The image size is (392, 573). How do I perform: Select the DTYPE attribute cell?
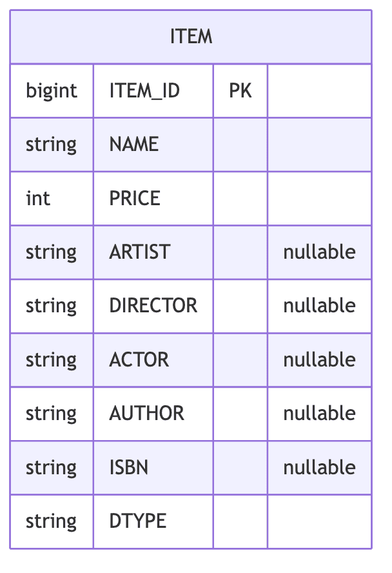pyautogui.click(x=138, y=521)
